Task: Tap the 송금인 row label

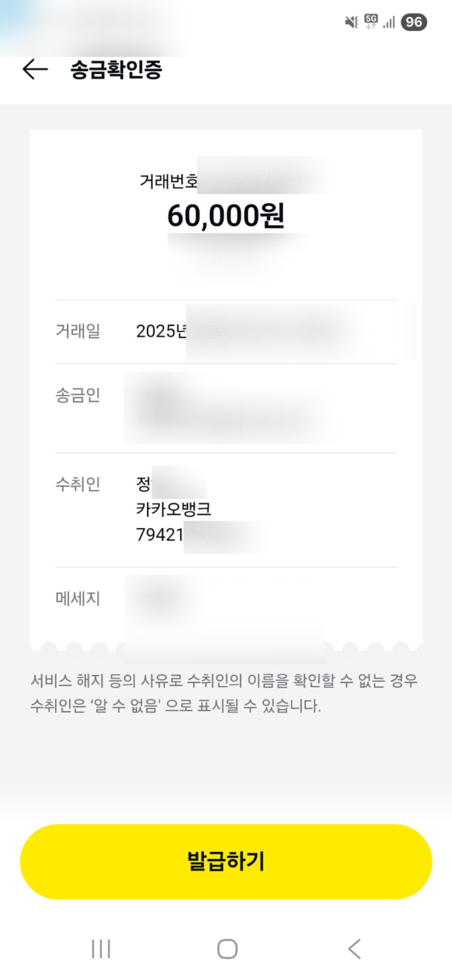Action: (x=78, y=395)
